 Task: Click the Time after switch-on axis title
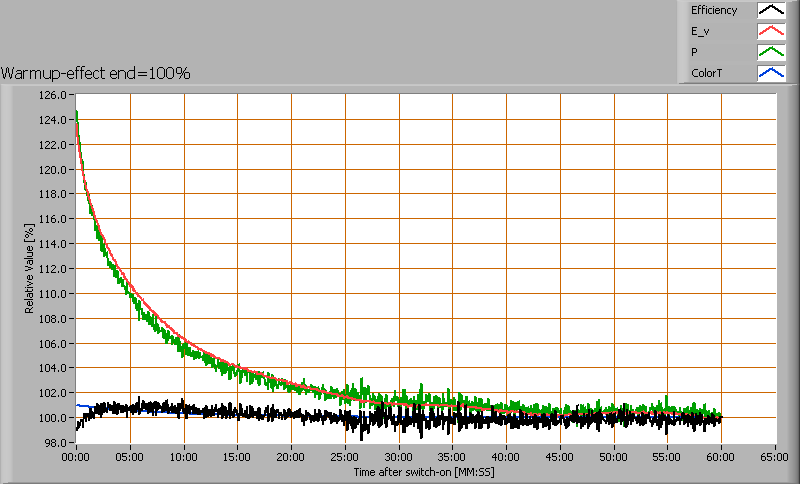[x=423, y=471]
